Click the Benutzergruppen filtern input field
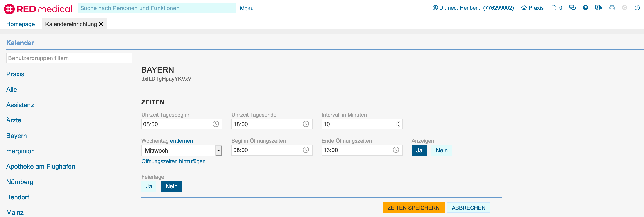Screen dimensions: 644x217 [69, 58]
